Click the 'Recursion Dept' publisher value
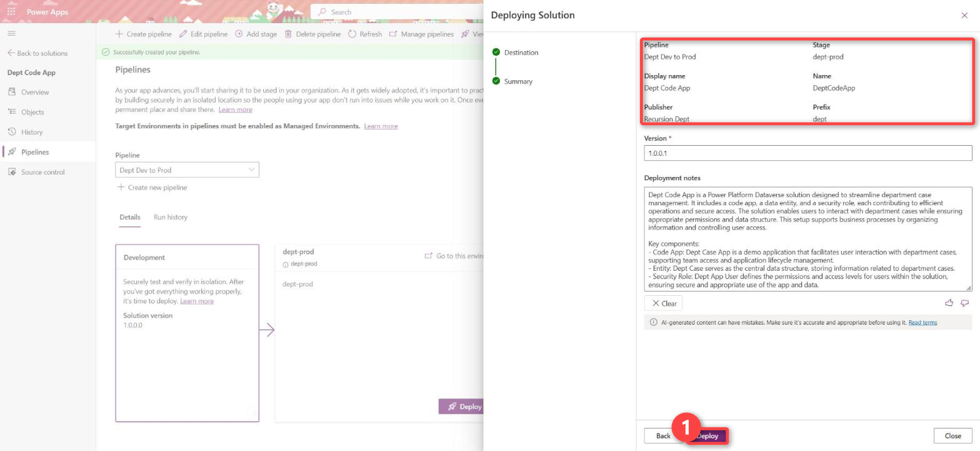This screenshot has width=980, height=451. click(667, 119)
